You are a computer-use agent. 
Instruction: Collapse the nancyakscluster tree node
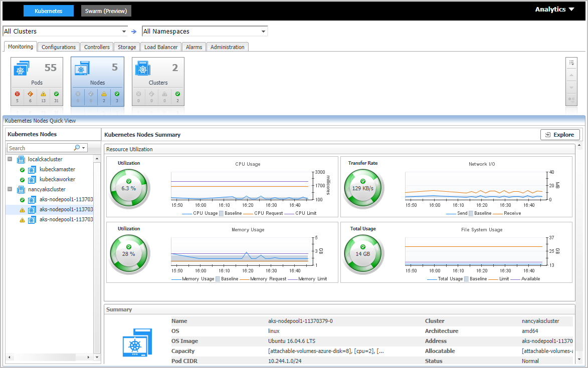pos(10,189)
